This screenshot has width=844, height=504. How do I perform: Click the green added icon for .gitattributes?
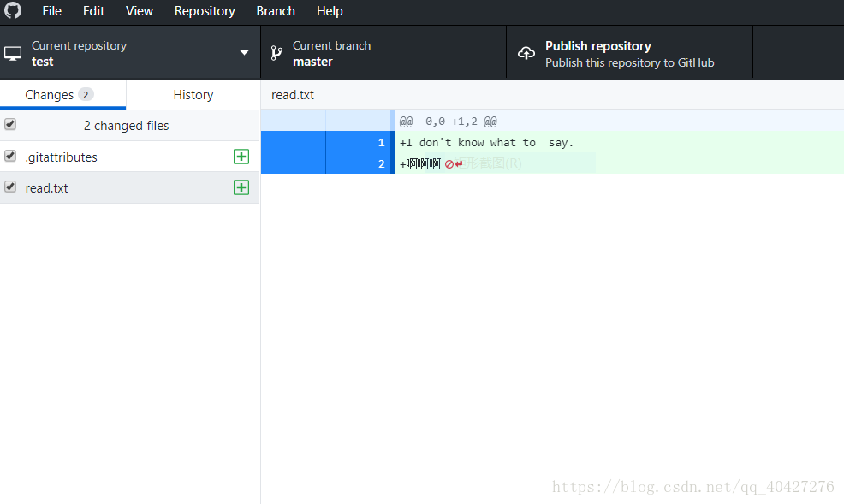241,157
